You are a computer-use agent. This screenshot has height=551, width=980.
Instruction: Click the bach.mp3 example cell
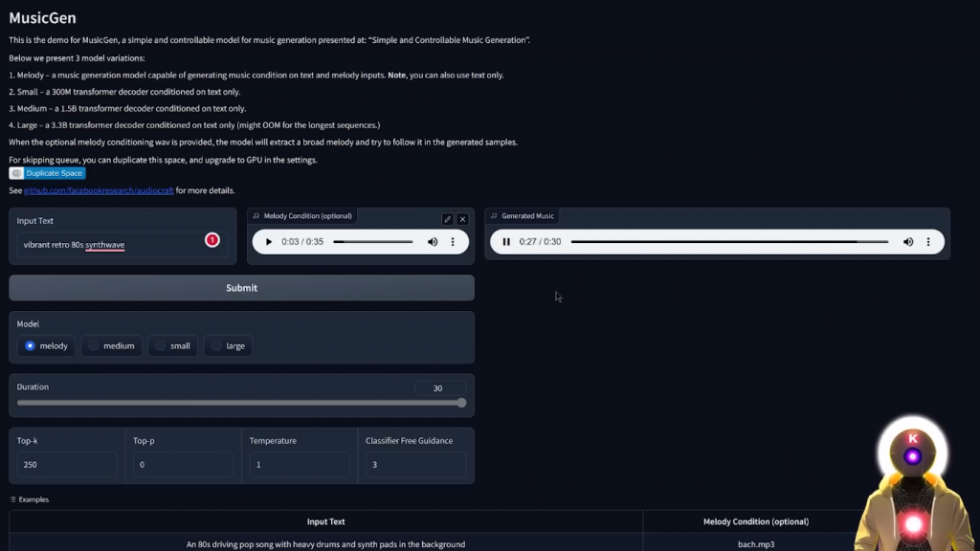[x=756, y=544]
